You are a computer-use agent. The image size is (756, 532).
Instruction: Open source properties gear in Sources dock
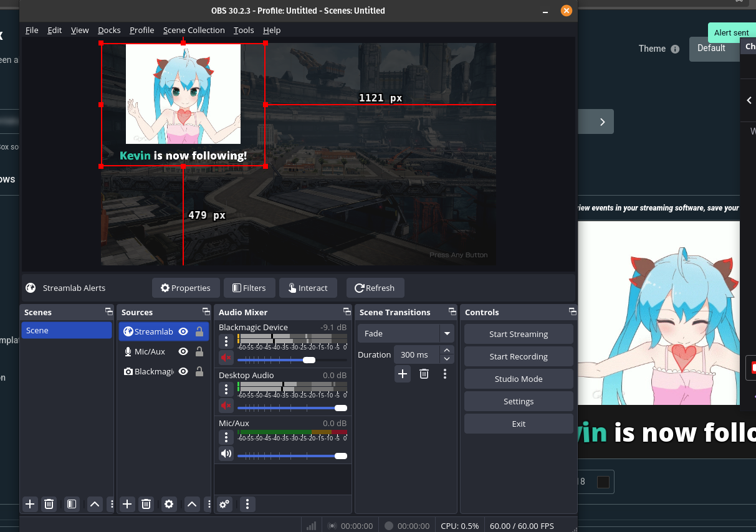pyautogui.click(x=169, y=504)
